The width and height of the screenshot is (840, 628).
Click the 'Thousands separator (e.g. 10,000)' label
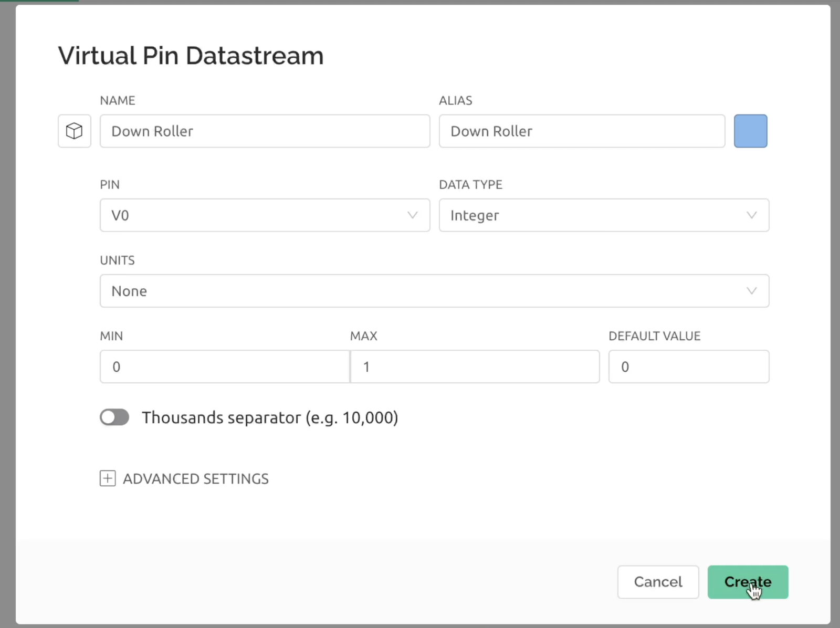pyautogui.click(x=270, y=417)
